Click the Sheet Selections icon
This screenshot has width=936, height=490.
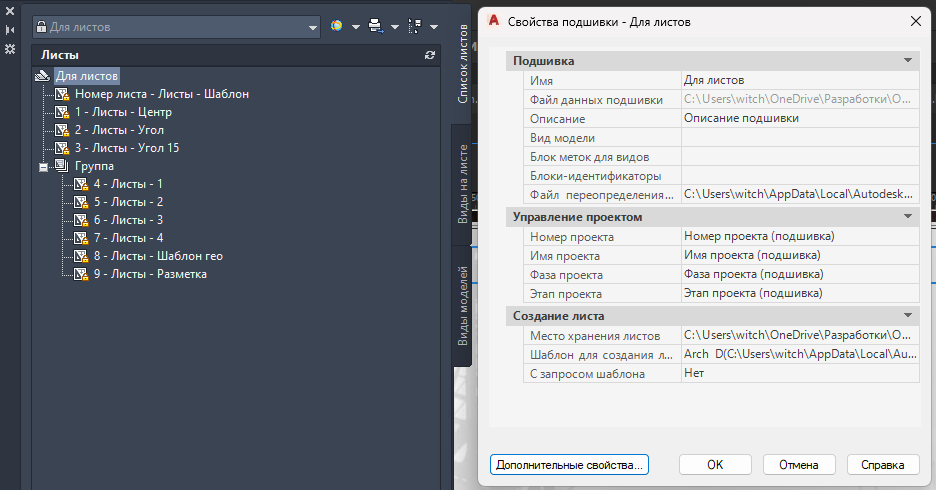[x=415, y=26]
